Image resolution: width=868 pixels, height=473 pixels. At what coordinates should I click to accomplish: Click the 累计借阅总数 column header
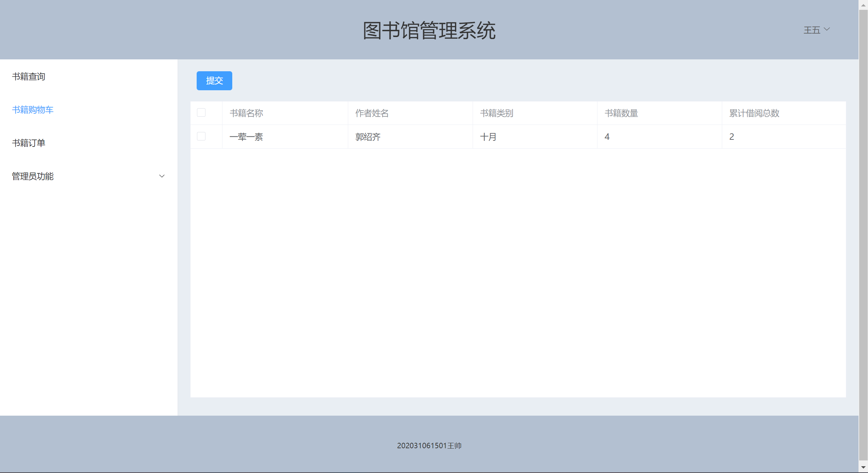[x=754, y=113]
